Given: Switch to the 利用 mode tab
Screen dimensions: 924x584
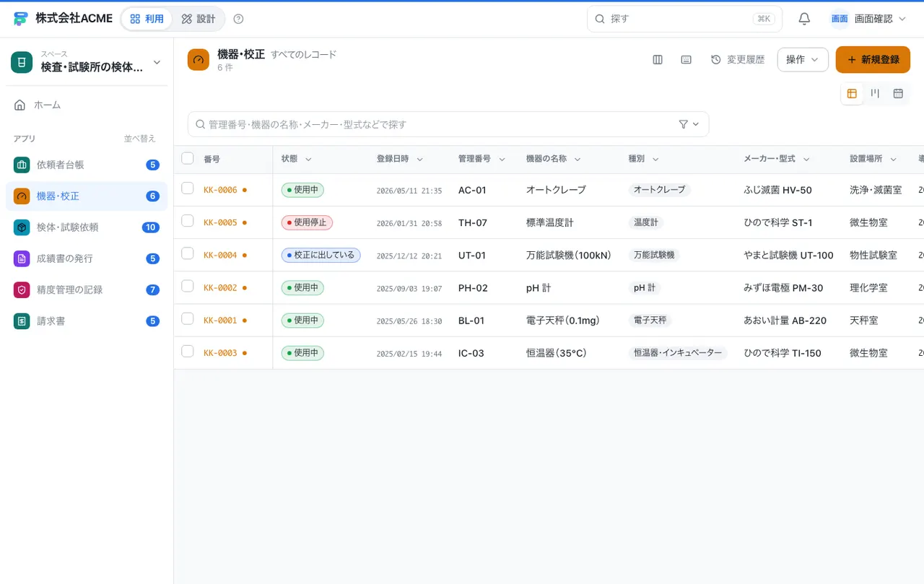Looking at the screenshot, I should pyautogui.click(x=147, y=19).
